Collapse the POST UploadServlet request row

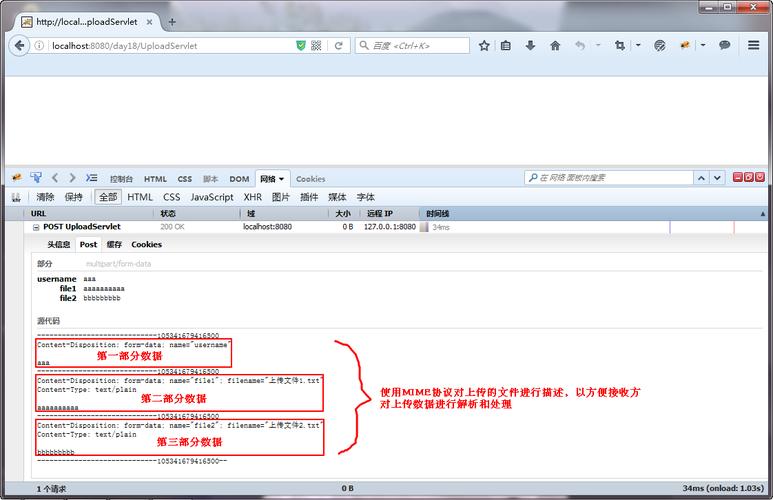point(36,227)
